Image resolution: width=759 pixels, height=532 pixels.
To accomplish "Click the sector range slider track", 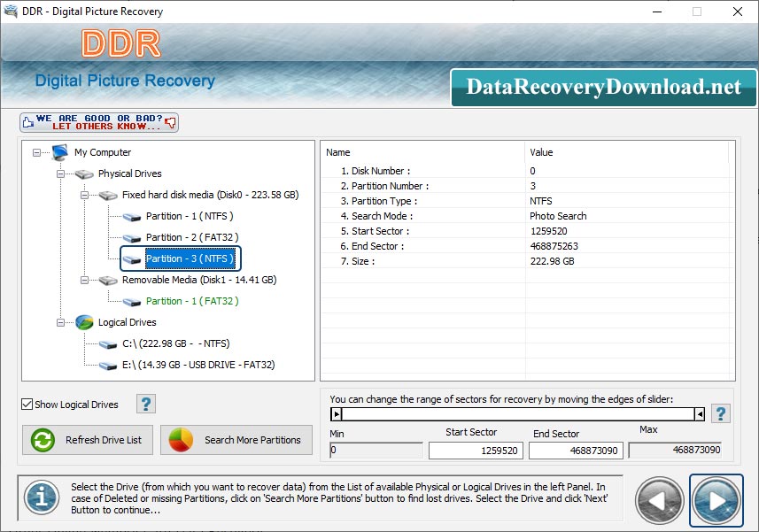I will click(517, 414).
